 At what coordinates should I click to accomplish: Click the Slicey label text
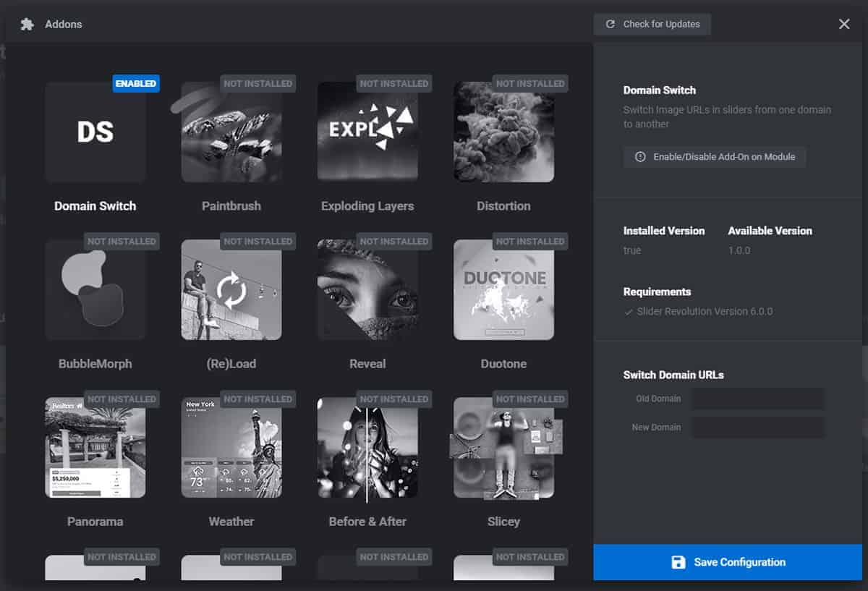point(503,522)
